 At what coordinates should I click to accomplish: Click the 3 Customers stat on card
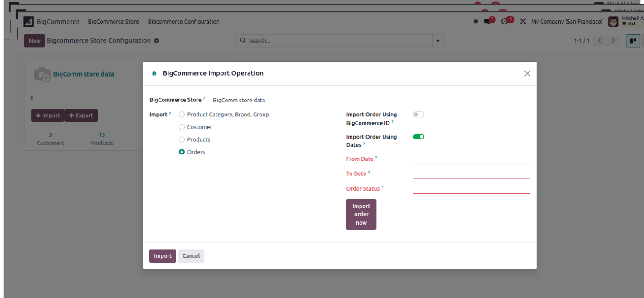click(50, 139)
